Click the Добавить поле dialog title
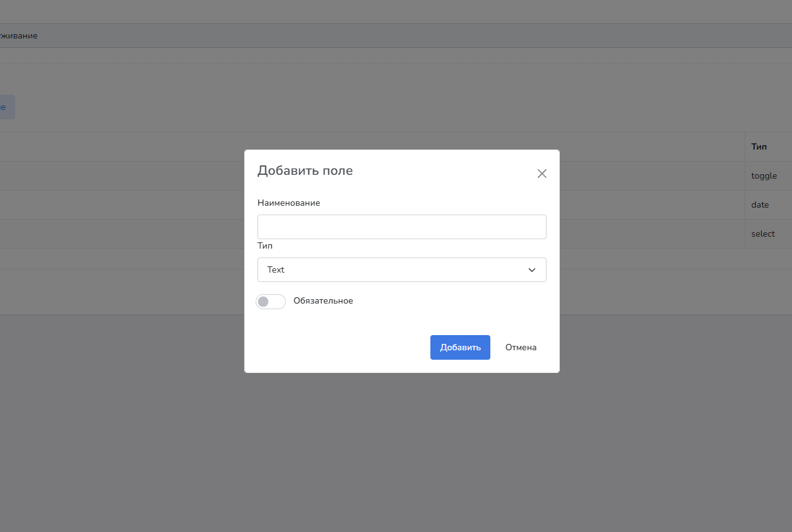Viewport: 792px width, 532px height. click(305, 170)
